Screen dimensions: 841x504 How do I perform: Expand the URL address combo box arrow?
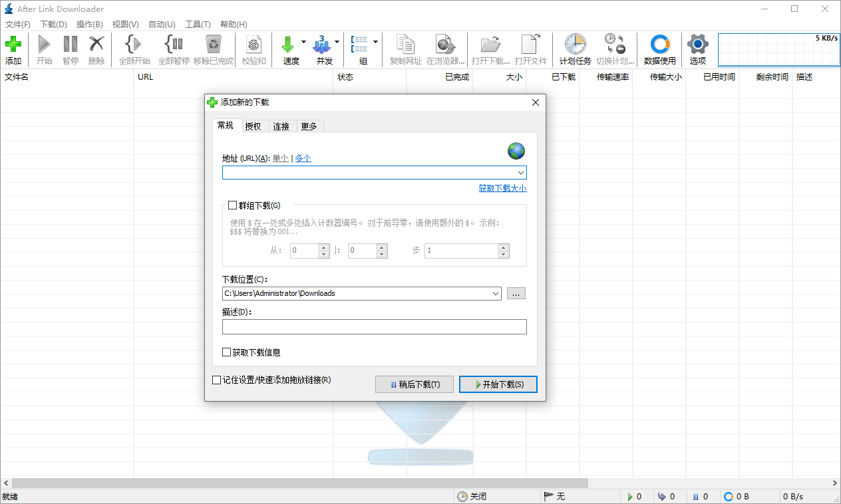tap(520, 173)
